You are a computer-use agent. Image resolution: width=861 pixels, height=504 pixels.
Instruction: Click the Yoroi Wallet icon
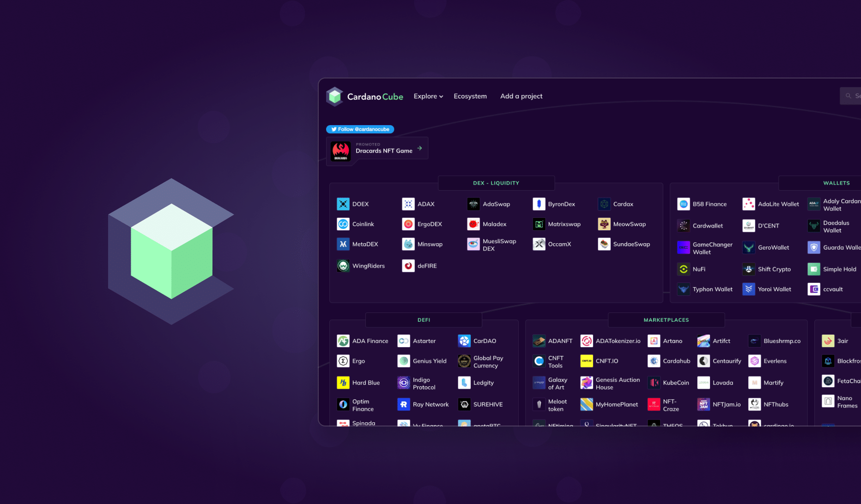click(749, 289)
